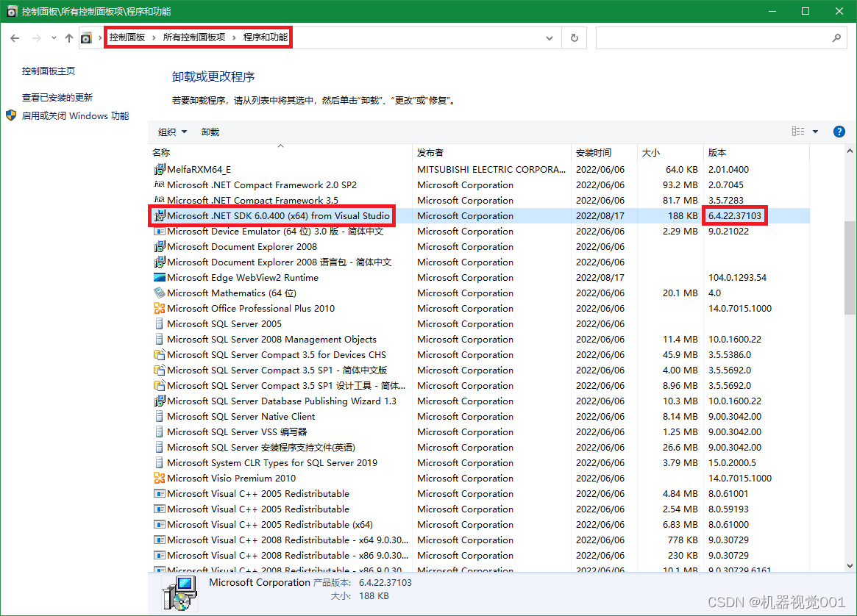Select Document Explorer 2008 语言包 row
857x616 pixels.
pyautogui.click(x=479, y=262)
